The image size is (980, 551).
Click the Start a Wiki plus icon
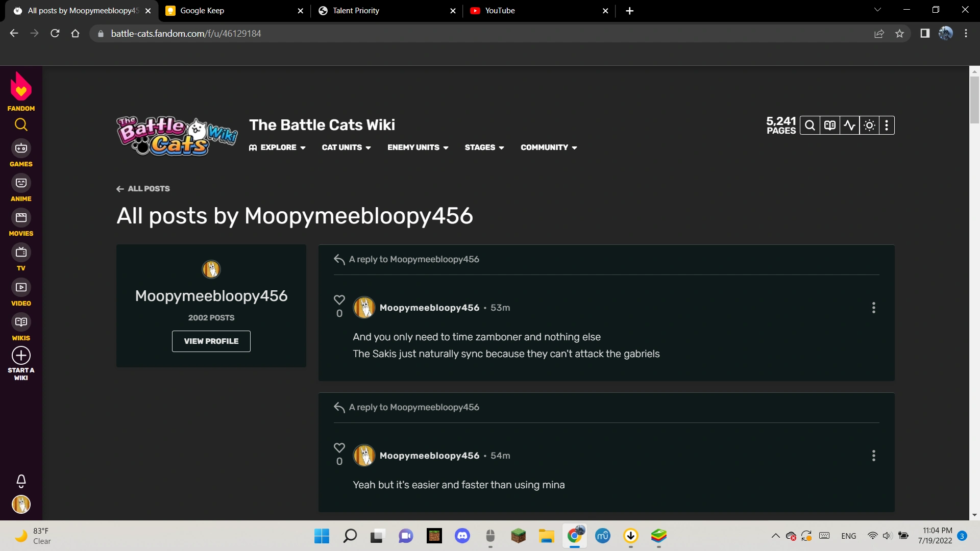click(x=21, y=356)
